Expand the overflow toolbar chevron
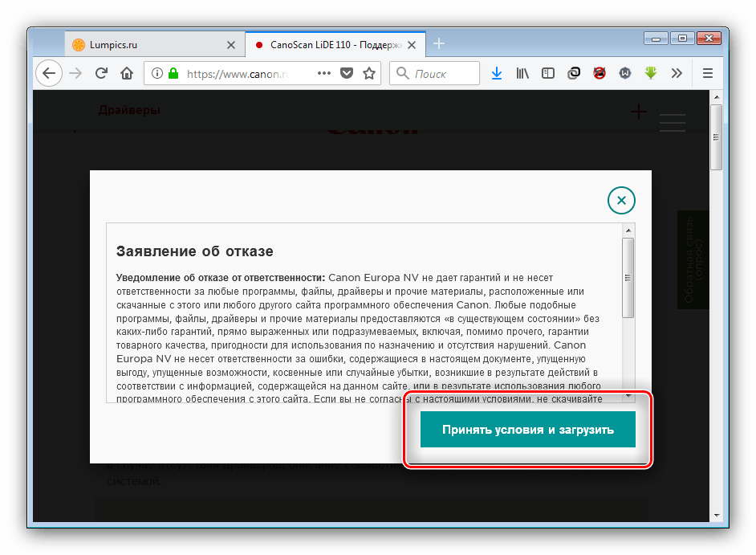This screenshot has height=555, width=756. click(677, 74)
